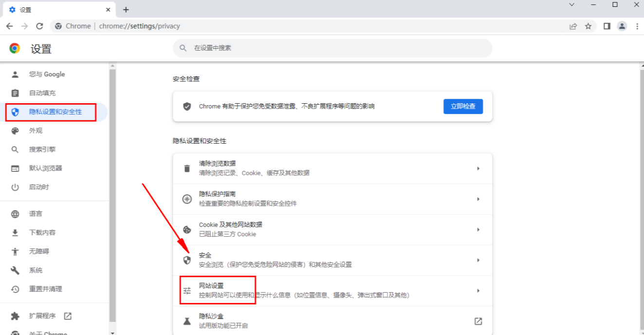The height and width of the screenshot is (335, 644).
Task: Open 下载内容 in sidebar
Action: click(54, 233)
